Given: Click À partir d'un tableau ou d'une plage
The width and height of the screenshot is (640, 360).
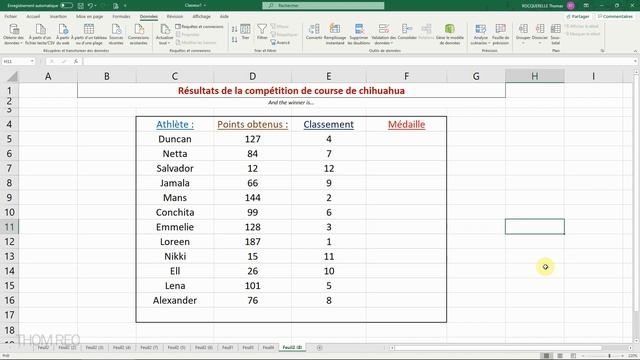Looking at the screenshot, I should click(x=89, y=34).
